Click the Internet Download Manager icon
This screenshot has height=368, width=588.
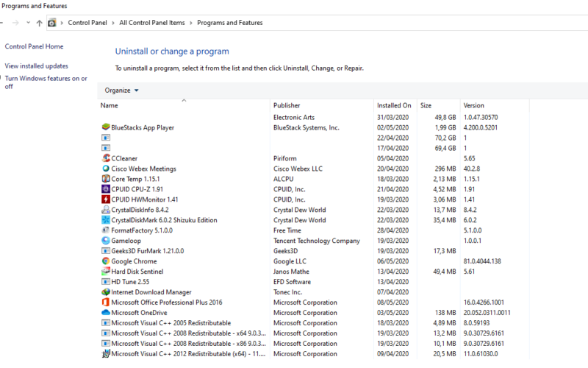[106, 291]
